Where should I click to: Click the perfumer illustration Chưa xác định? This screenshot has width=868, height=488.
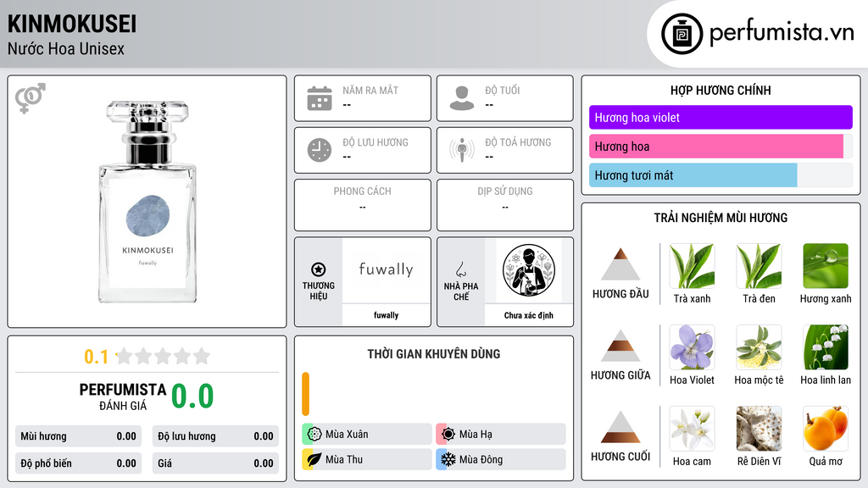coord(529,270)
